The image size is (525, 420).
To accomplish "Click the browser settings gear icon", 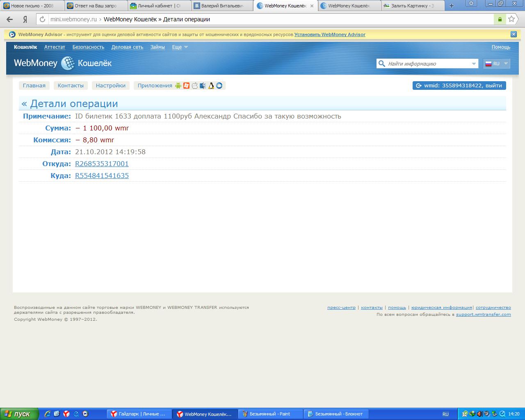I will (471, 3).
